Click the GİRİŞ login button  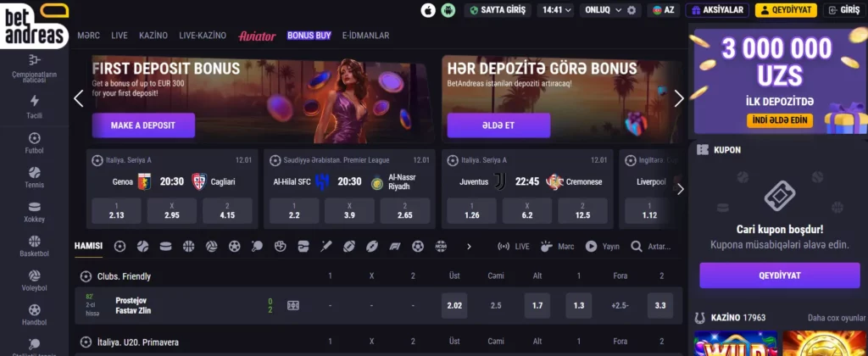pyautogui.click(x=845, y=10)
